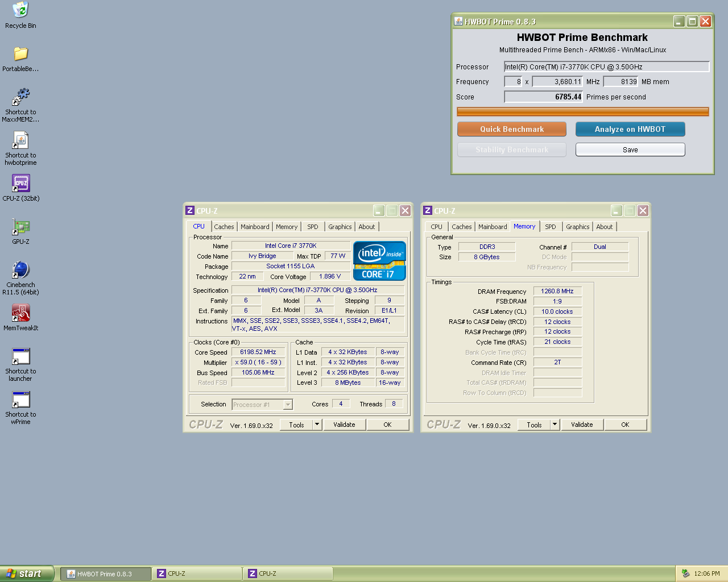The height and width of the screenshot is (582, 728).
Task: Click Tools button in left CPU-Z window
Action: pos(296,425)
